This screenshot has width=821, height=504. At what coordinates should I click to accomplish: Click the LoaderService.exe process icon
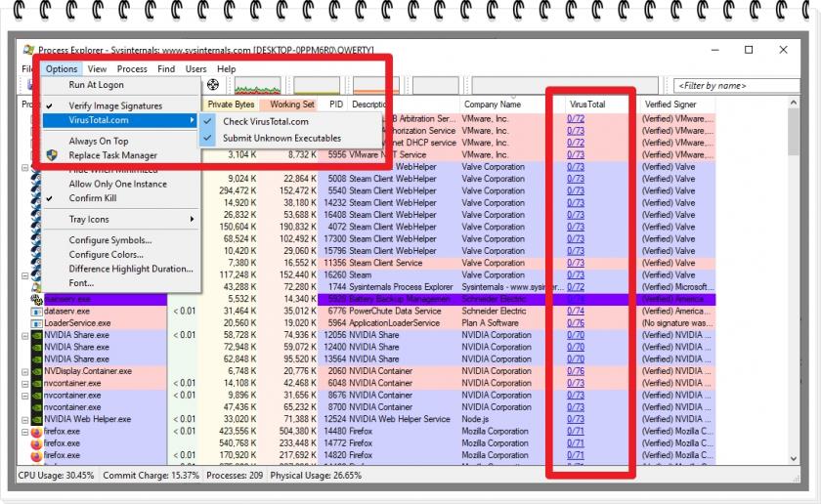36,323
